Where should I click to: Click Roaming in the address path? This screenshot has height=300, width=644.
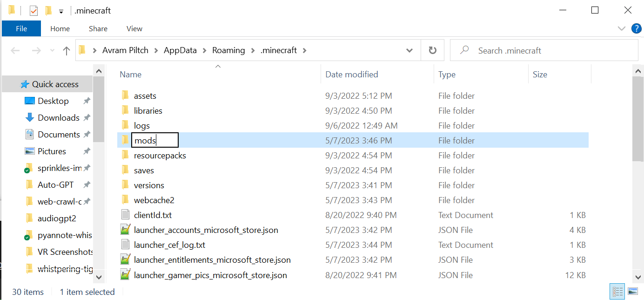[228, 50]
